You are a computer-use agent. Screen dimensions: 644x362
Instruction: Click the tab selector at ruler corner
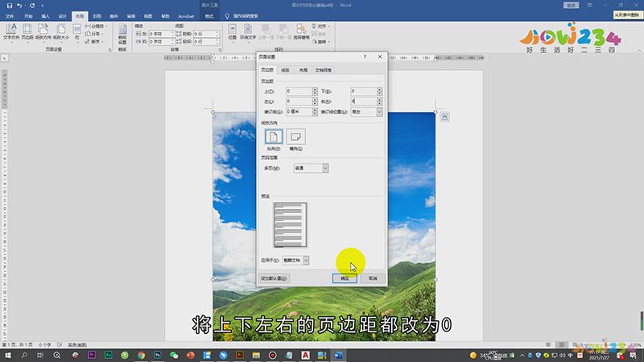pyautogui.click(x=5, y=58)
